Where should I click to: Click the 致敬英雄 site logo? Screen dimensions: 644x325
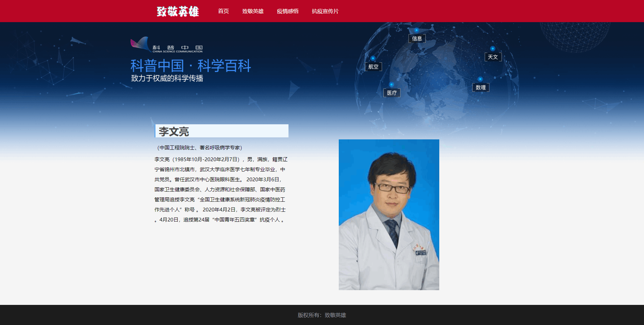(178, 11)
